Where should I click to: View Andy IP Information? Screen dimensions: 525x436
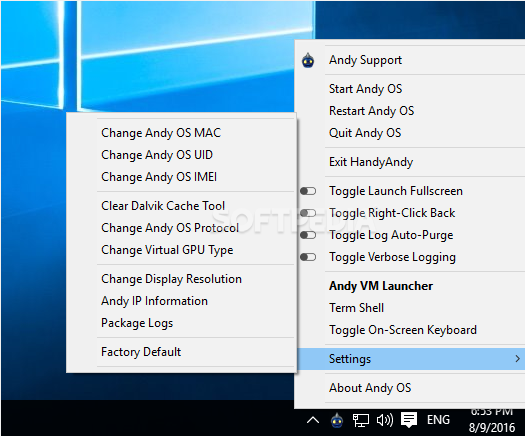[154, 301]
